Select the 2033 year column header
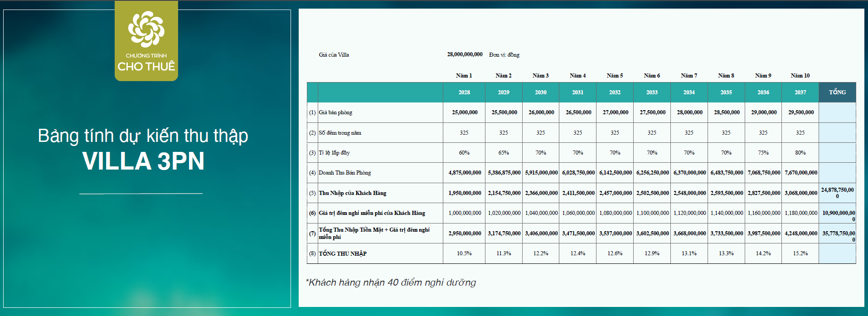Image resolution: width=868 pixels, height=316 pixels. 652,92
